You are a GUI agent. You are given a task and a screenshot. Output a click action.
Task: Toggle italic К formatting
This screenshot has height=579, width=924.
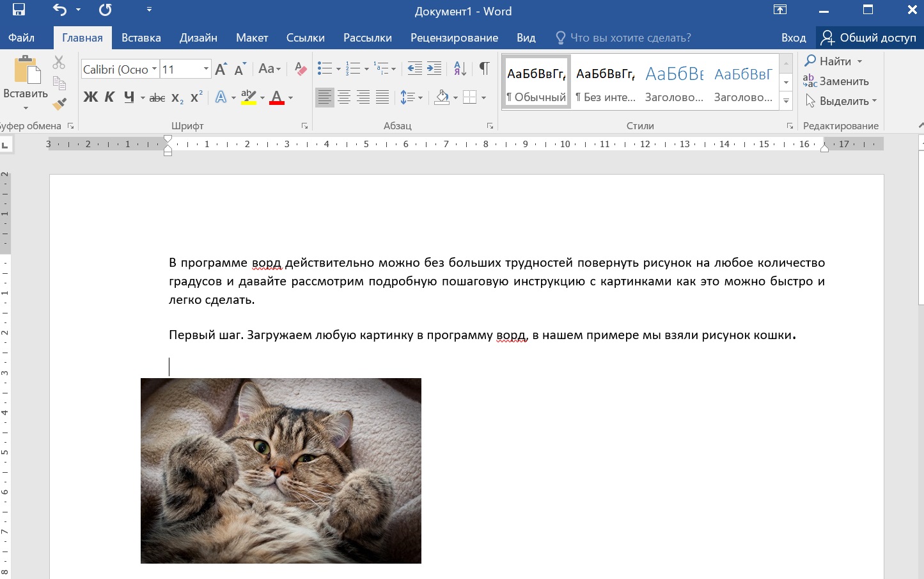point(109,97)
